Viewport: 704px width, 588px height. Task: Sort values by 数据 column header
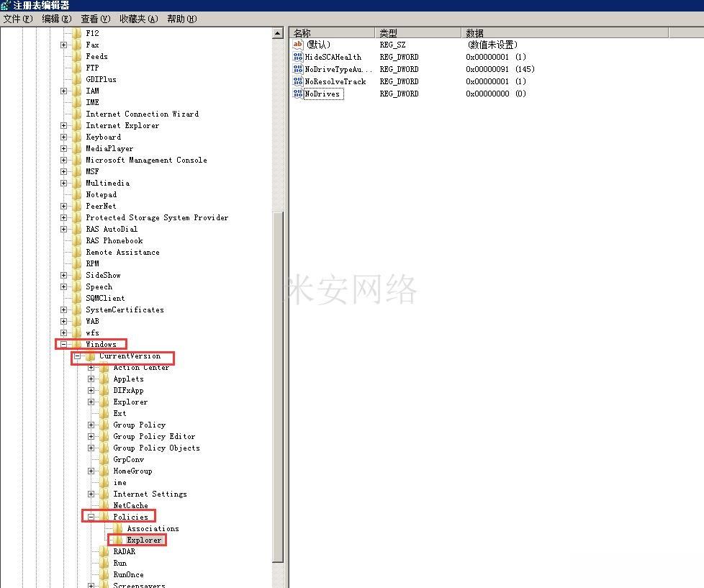click(x=565, y=33)
